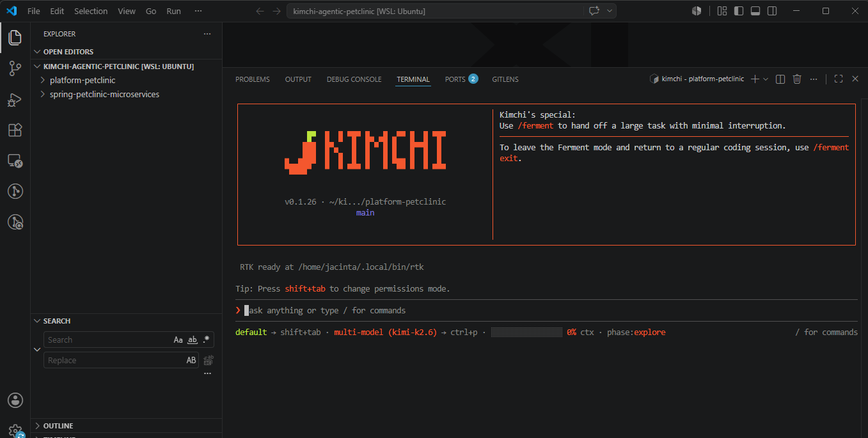Viewport: 868px width, 438px height.
Task: Click the Replace All icon
Action: [208, 360]
